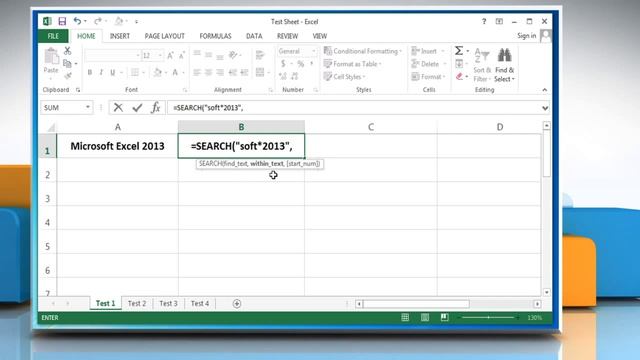Open the FILE tab
The width and height of the screenshot is (640, 360).
pyautogui.click(x=53, y=36)
